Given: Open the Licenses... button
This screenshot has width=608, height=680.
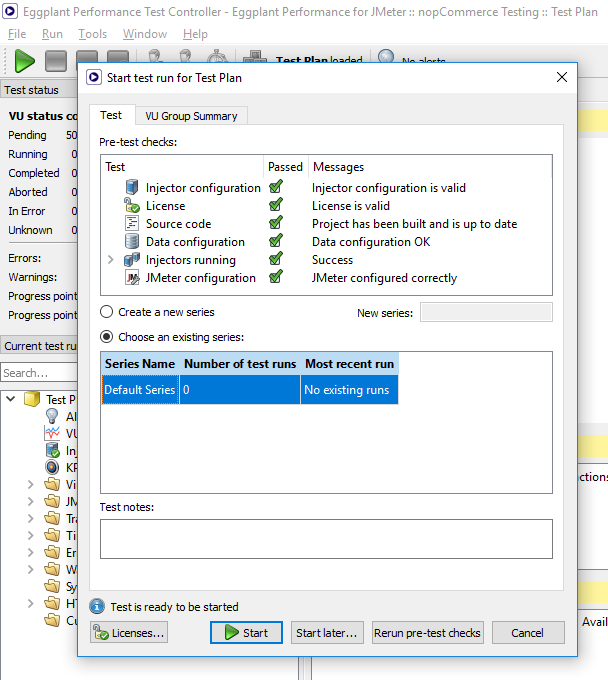Looking at the screenshot, I should pos(129,633).
